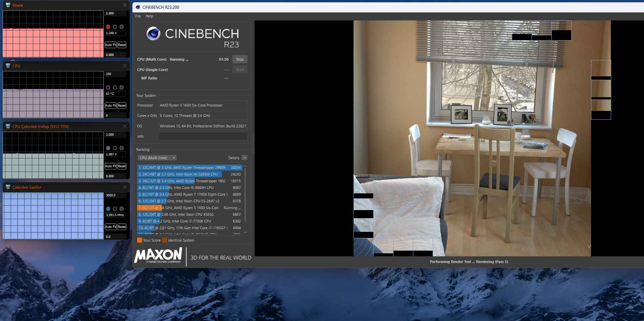Click the OS field showing Windows 10

pos(203,126)
